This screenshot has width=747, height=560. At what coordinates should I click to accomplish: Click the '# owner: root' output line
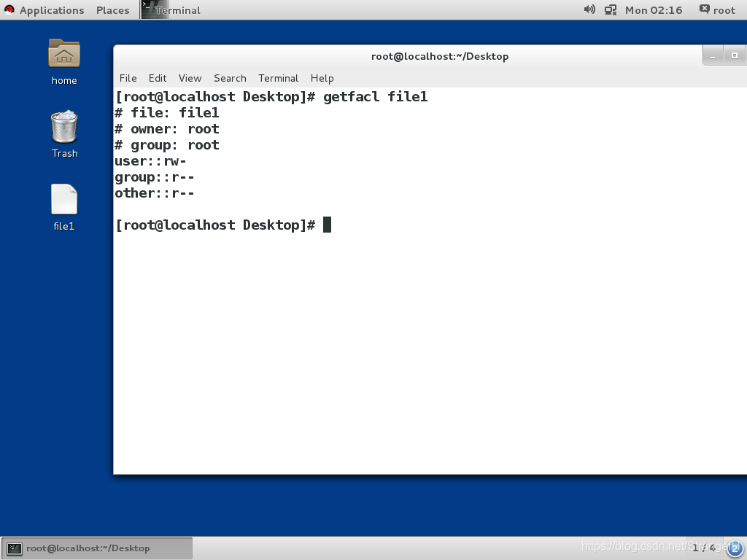click(x=167, y=129)
